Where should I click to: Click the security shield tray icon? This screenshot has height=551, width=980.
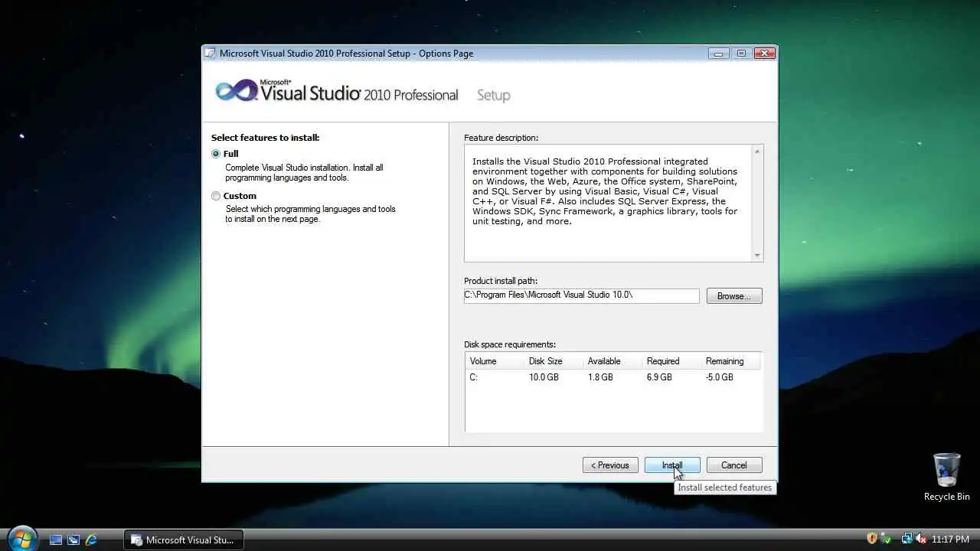(872, 539)
